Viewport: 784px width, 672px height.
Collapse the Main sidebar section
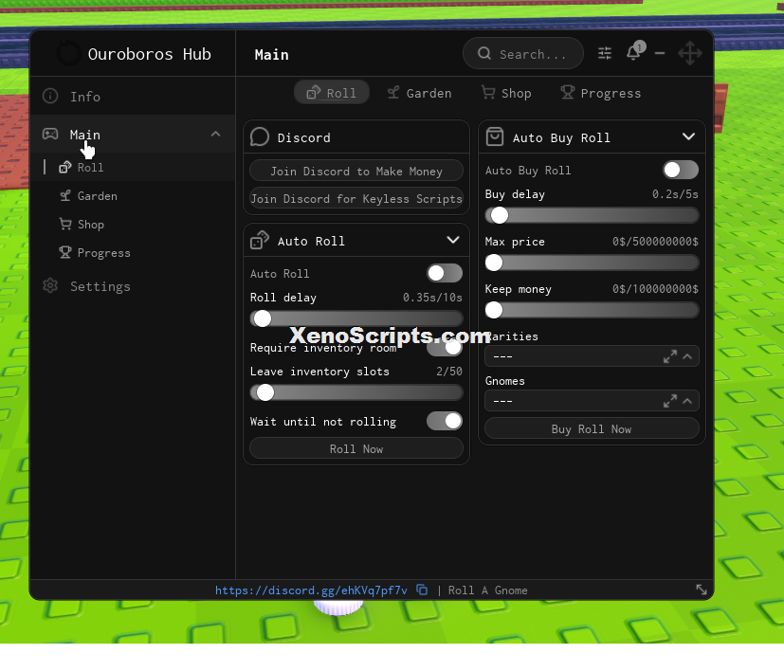coord(215,134)
